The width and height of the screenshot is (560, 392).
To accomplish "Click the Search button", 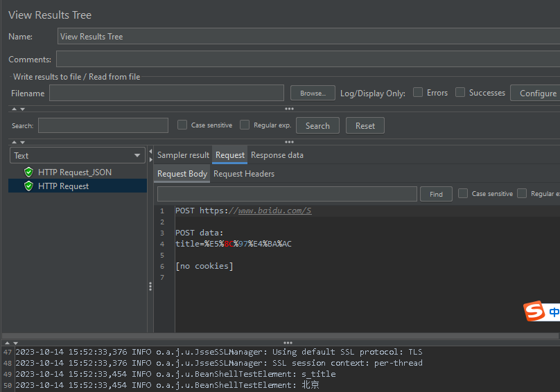I will tap(317, 125).
